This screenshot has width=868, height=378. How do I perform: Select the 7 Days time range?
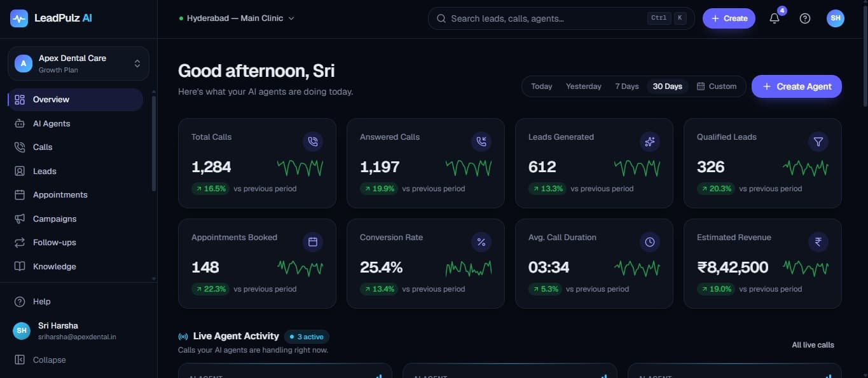tap(627, 86)
